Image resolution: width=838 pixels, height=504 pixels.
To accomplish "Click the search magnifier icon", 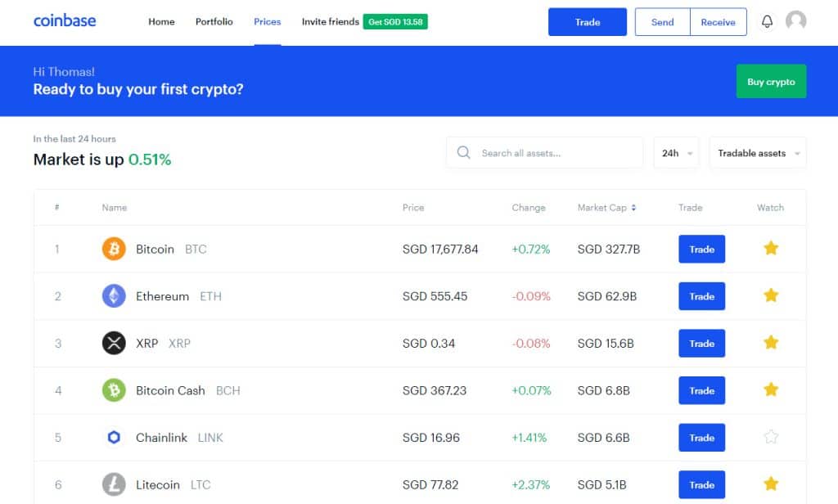I will tap(463, 153).
